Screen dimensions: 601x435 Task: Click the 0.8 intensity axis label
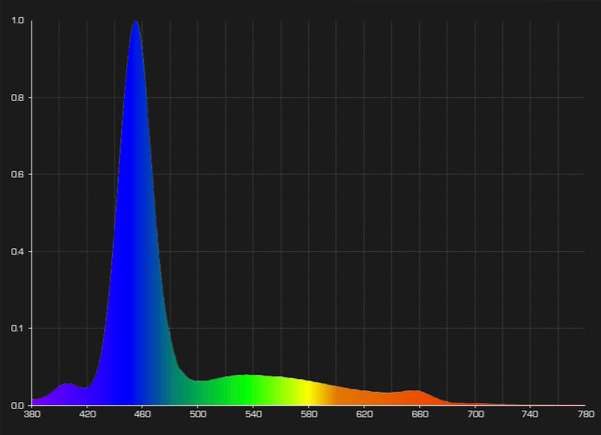pos(18,98)
